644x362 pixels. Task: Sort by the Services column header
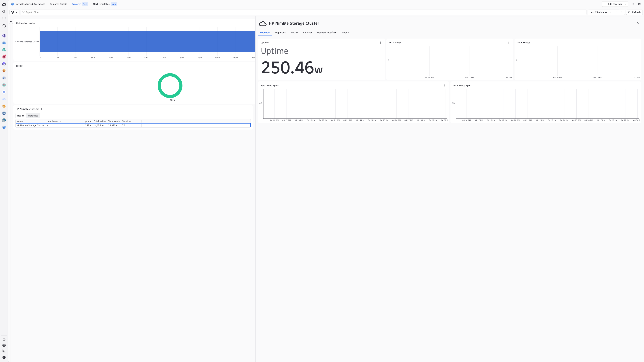tap(131, 121)
